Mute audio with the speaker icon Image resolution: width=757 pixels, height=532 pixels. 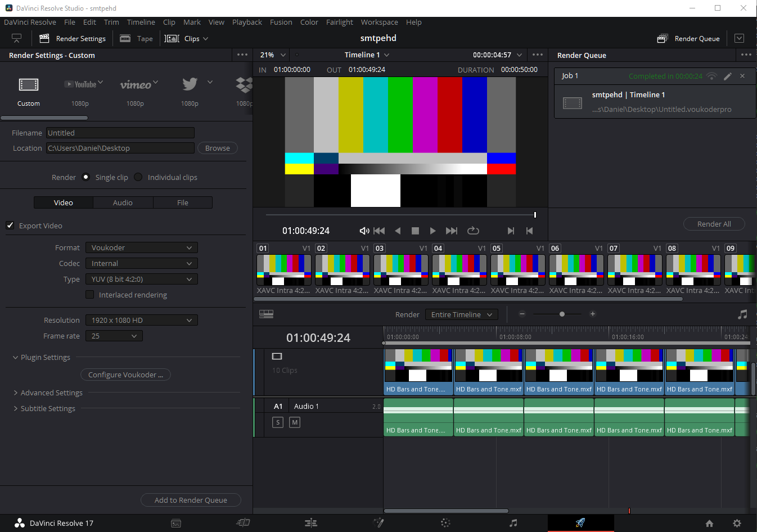pos(364,231)
